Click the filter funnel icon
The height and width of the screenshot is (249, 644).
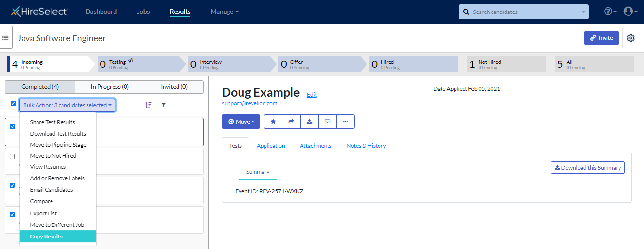pos(164,105)
